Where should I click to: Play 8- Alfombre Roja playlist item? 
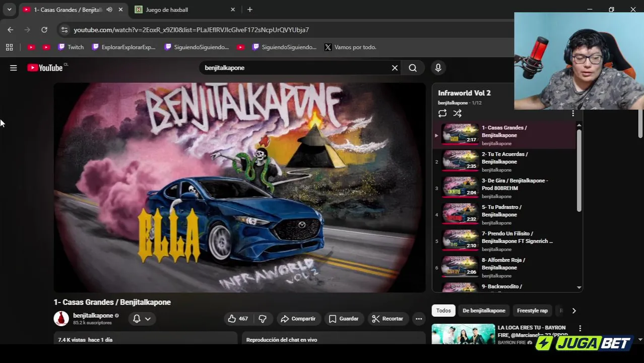pyautogui.click(x=504, y=268)
